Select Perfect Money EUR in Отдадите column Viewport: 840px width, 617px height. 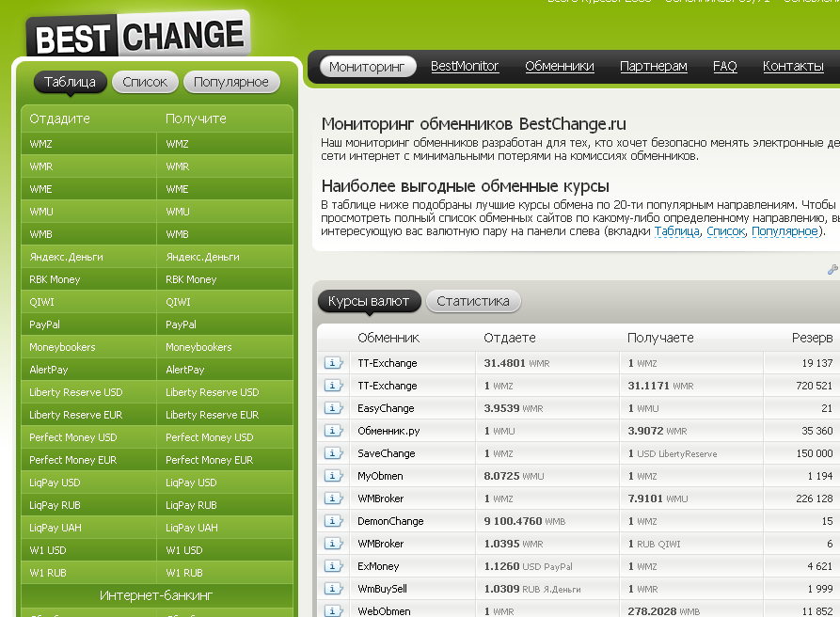88,460
